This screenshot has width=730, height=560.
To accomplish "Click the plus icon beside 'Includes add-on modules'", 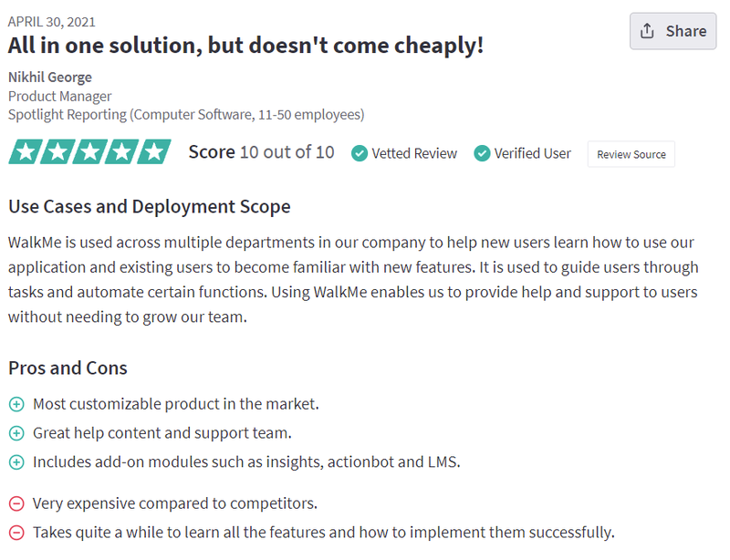I will tap(16, 461).
